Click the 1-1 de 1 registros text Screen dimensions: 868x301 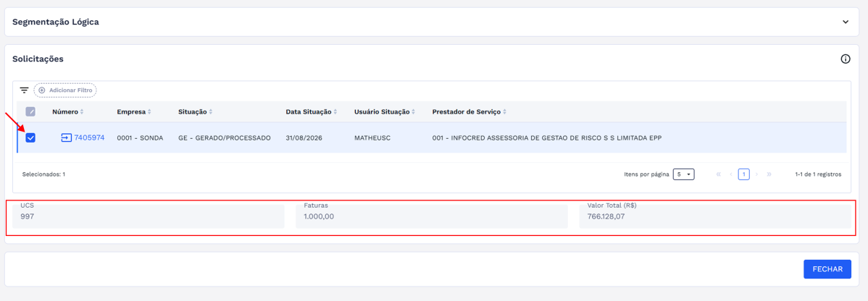818,174
